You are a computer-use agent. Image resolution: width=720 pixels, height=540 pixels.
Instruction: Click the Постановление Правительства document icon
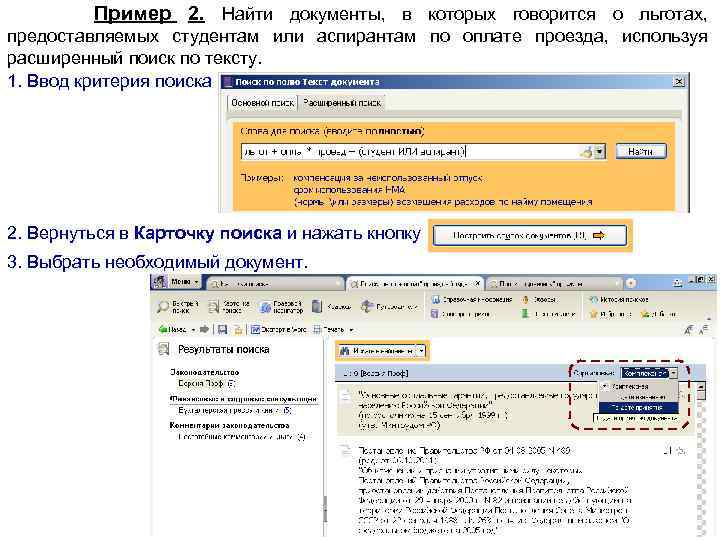coord(345,450)
